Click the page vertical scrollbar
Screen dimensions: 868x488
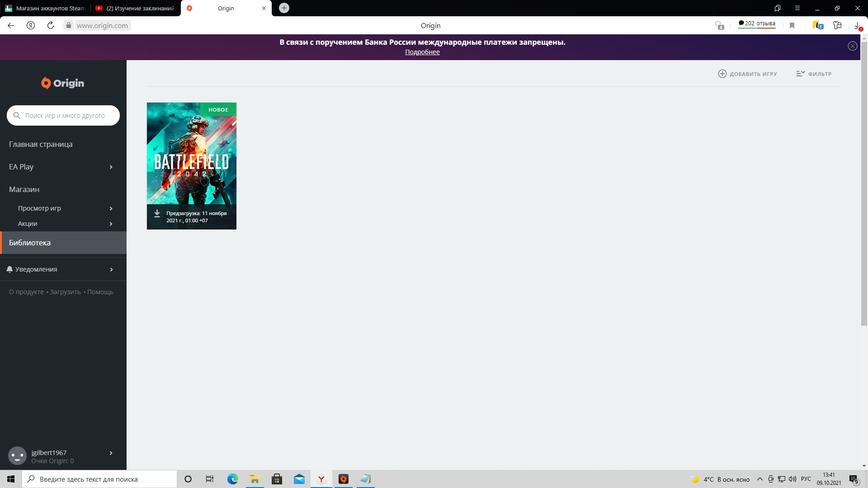tap(864, 183)
